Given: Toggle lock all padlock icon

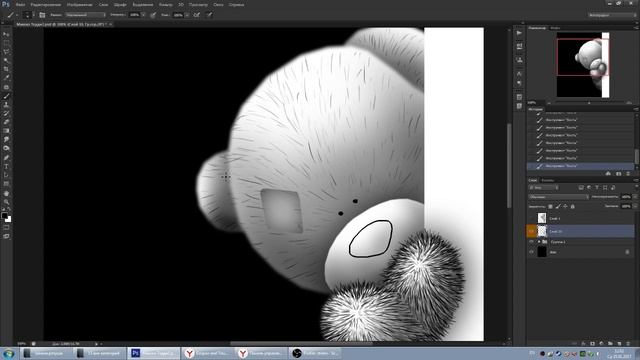Looking at the screenshot, I should pos(572,207).
